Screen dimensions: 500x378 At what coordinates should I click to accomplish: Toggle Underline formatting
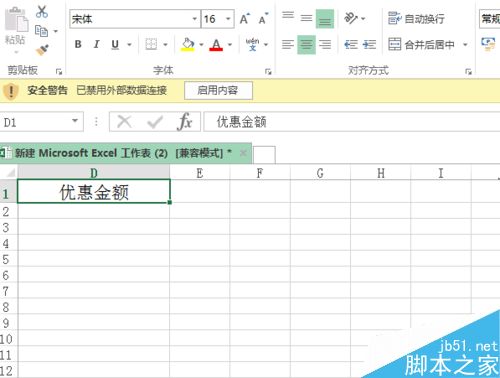coord(115,44)
